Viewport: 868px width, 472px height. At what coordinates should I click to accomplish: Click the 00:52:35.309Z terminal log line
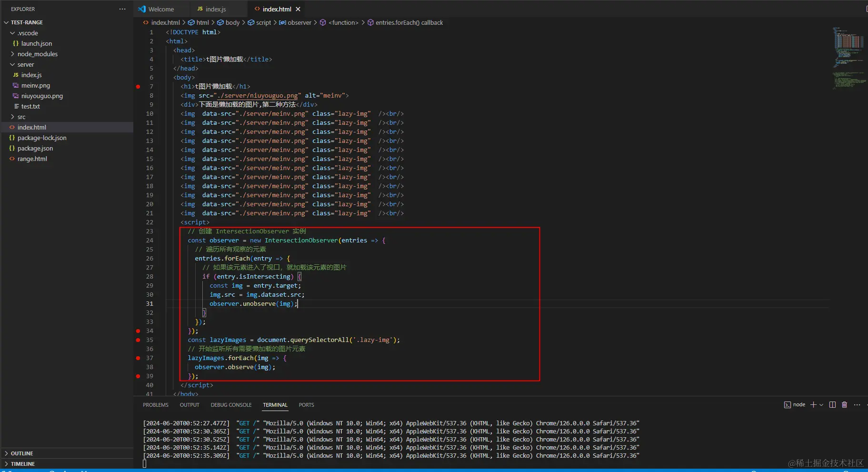391,456
